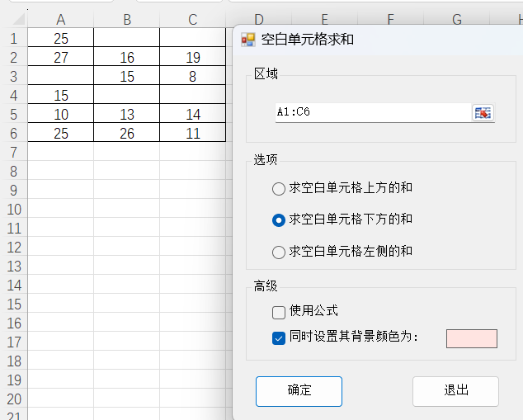Click the select-all corner triangle of the sheet
Screen dimensions: 523x420
pyautogui.click(x=19, y=19)
